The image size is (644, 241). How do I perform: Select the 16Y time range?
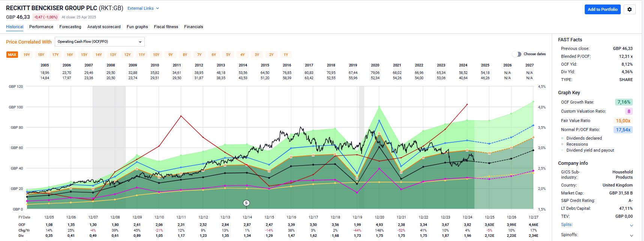point(70,55)
